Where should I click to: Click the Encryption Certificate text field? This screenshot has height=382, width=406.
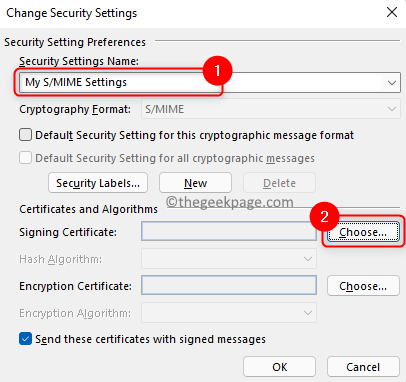[229, 285]
